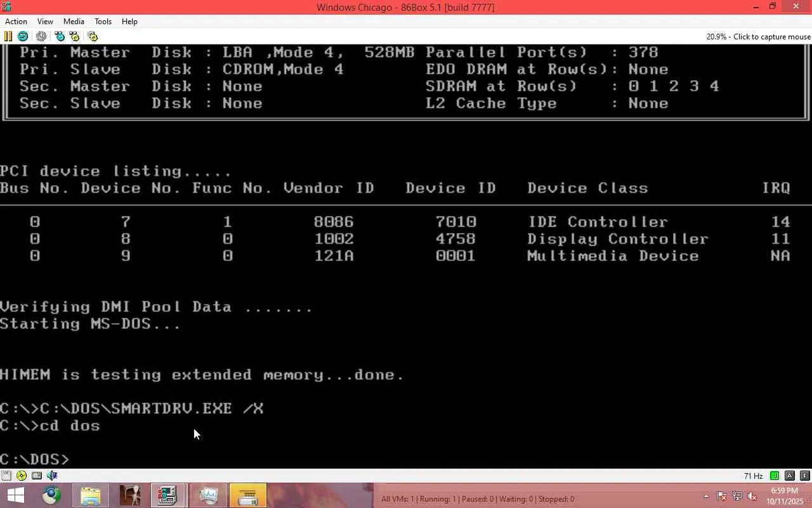Click the 'Verifying DMI Pool Data' line
Image resolution: width=812 pixels, height=508 pixels.
pos(156,307)
